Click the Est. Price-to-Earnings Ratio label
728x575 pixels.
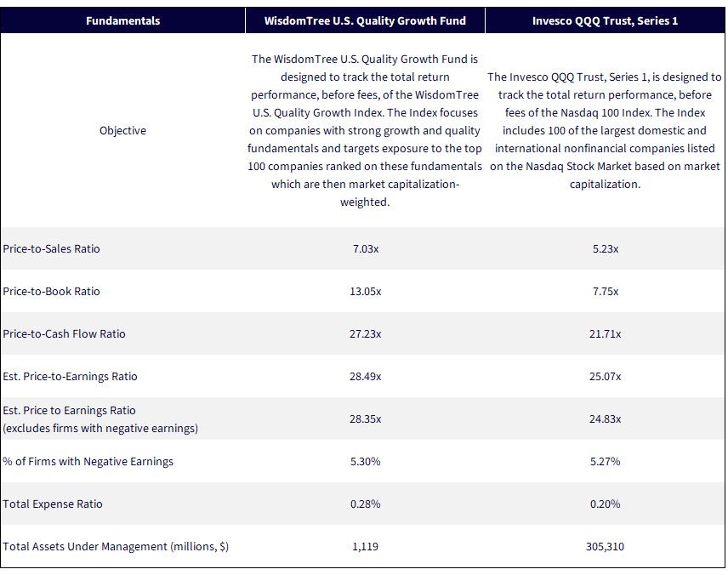point(70,376)
